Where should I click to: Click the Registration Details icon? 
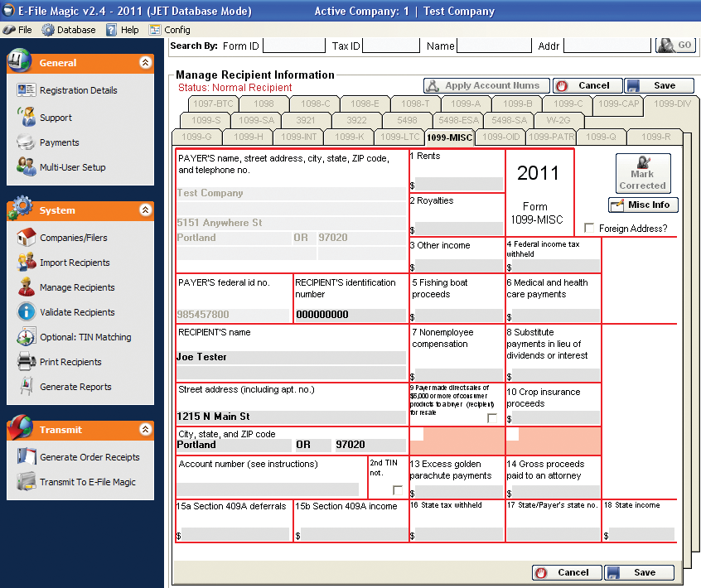pyautogui.click(x=26, y=90)
